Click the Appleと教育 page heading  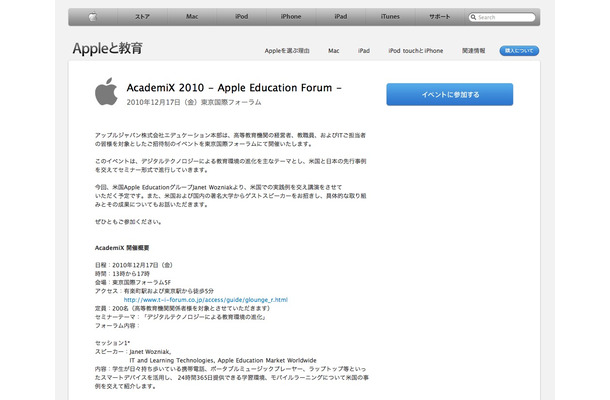click(x=107, y=48)
